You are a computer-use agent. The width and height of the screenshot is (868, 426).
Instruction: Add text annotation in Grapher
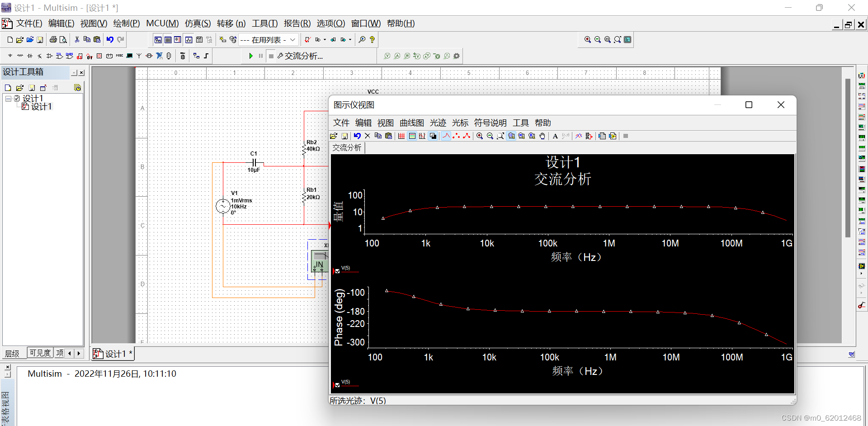(x=555, y=136)
